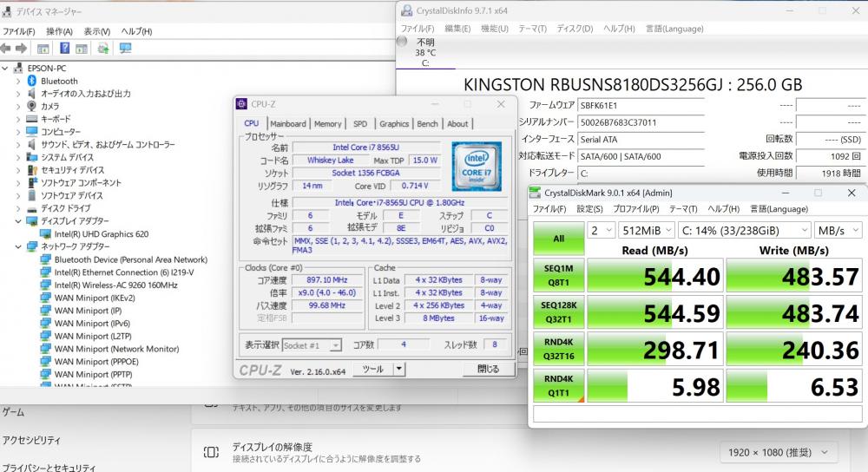Open the MB/s unit dropdown

(838, 230)
